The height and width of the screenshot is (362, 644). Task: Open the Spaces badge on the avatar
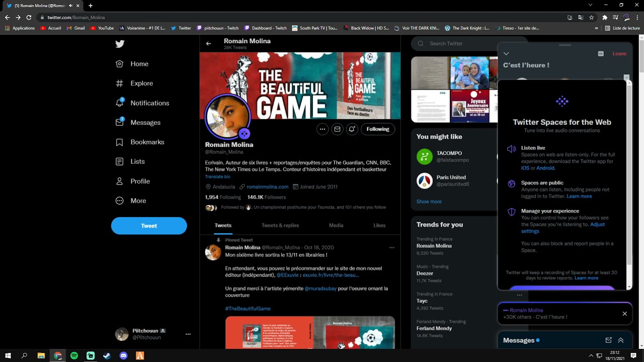(x=244, y=134)
